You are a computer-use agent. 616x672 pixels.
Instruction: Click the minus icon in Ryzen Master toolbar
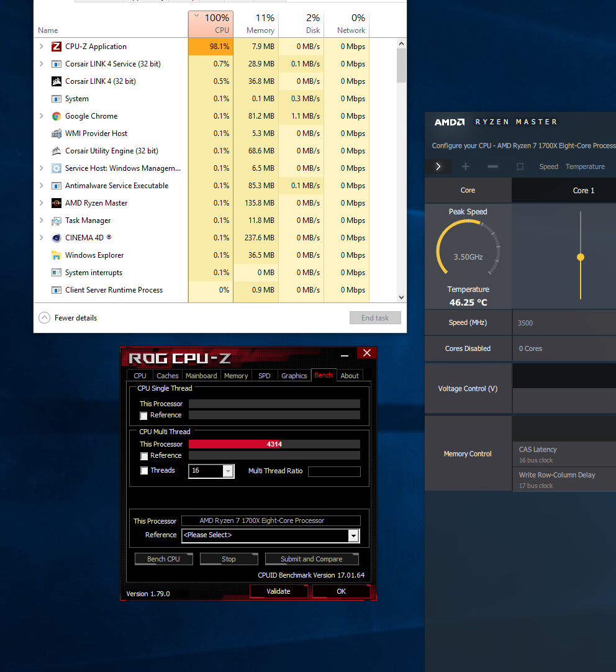(492, 166)
